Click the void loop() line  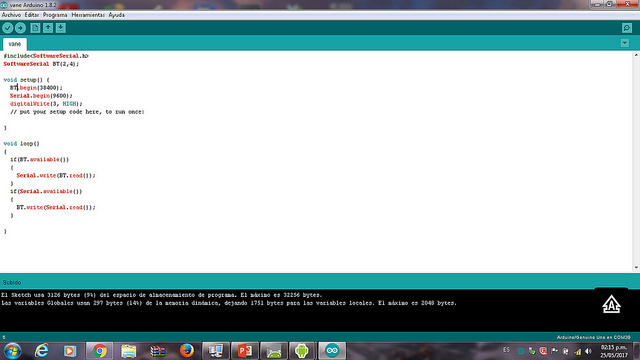(22, 144)
